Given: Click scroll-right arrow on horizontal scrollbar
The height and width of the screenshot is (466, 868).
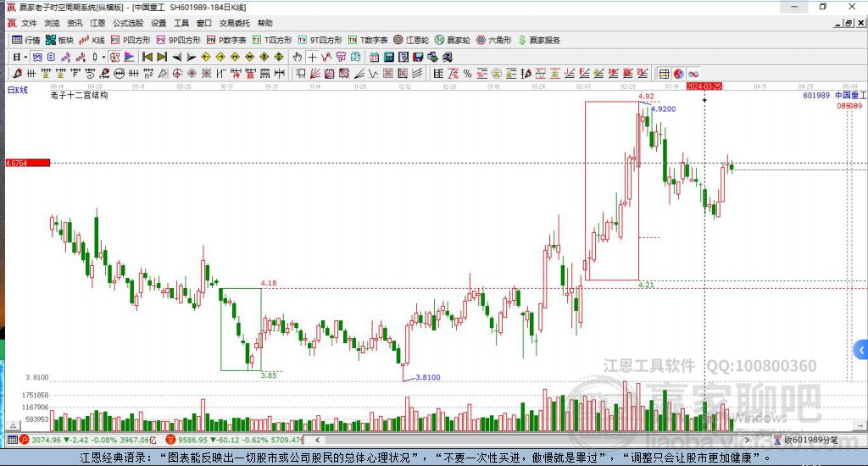Looking at the screenshot, I should 748,440.
